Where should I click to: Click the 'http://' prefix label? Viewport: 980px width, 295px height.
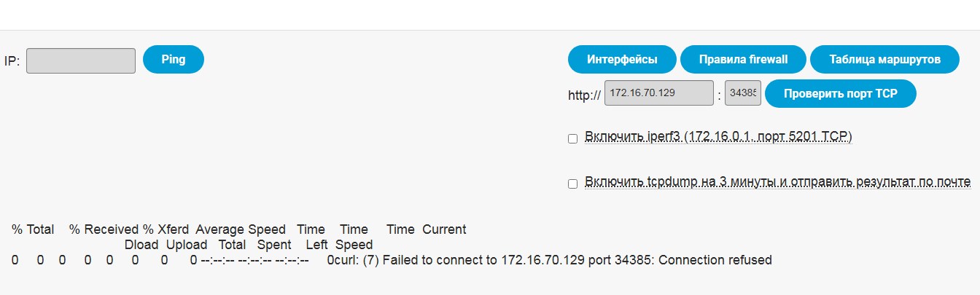pos(584,95)
